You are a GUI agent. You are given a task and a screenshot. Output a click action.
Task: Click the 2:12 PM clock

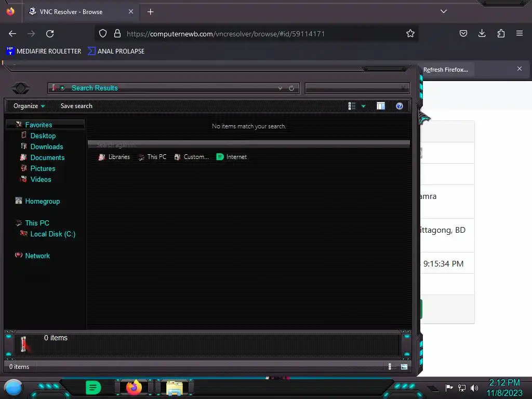504,383
